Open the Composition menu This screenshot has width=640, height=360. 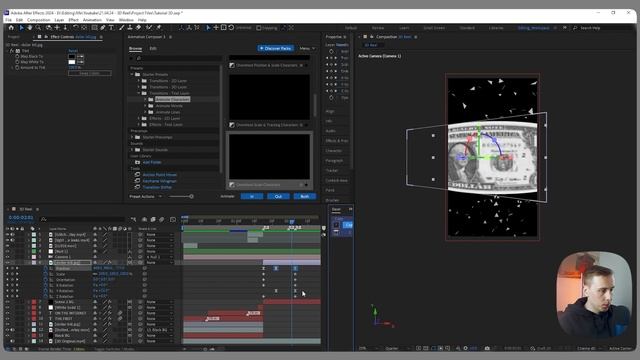click(x=38, y=20)
